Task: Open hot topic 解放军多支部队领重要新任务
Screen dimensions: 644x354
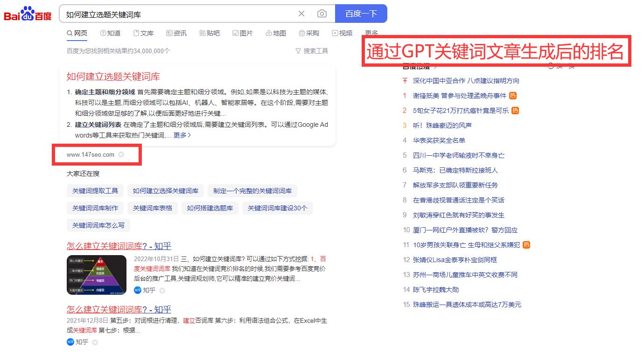Action: pyautogui.click(x=455, y=185)
